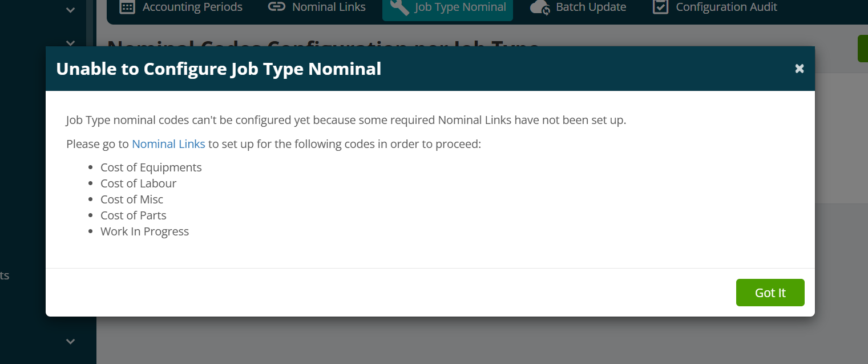Switch to the Accounting Periods tab label
This screenshot has height=364, width=868.
(x=192, y=7)
